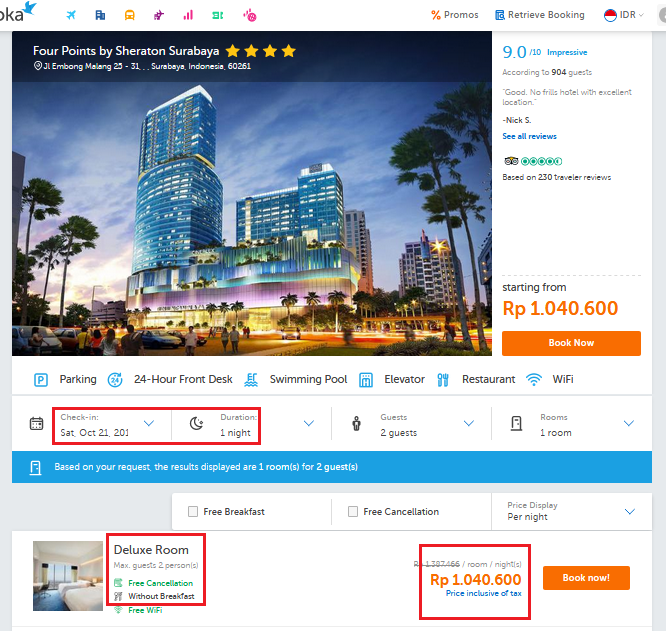Click the orange Book Now button
666x631 pixels.
click(571, 343)
